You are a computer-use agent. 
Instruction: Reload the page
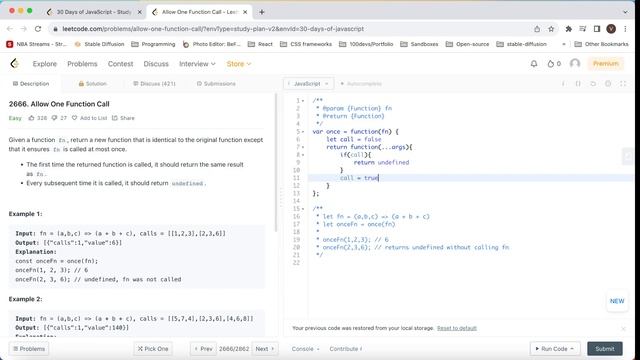(38, 29)
